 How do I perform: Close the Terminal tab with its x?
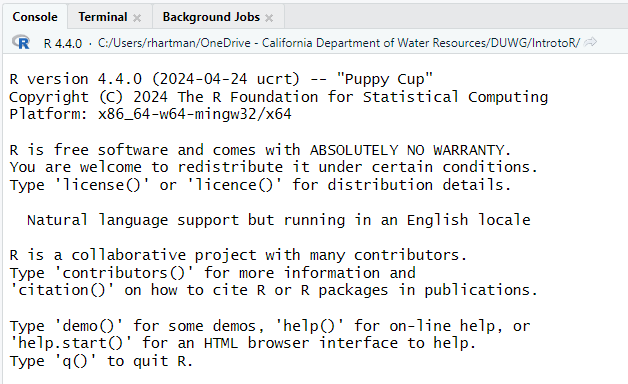tap(137, 18)
